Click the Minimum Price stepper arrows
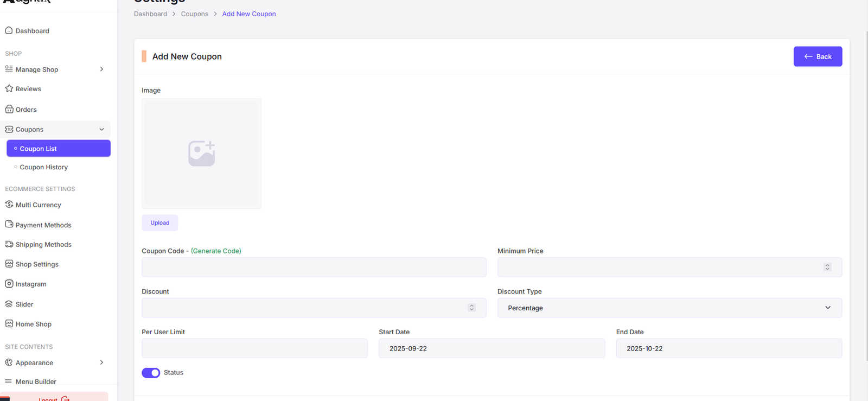The image size is (868, 401). [827, 267]
